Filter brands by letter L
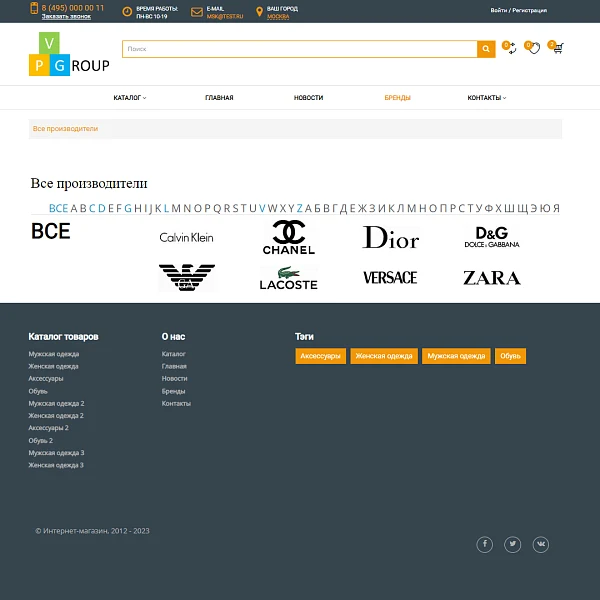This screenshot has height=600, width=600. click(166, 209)
